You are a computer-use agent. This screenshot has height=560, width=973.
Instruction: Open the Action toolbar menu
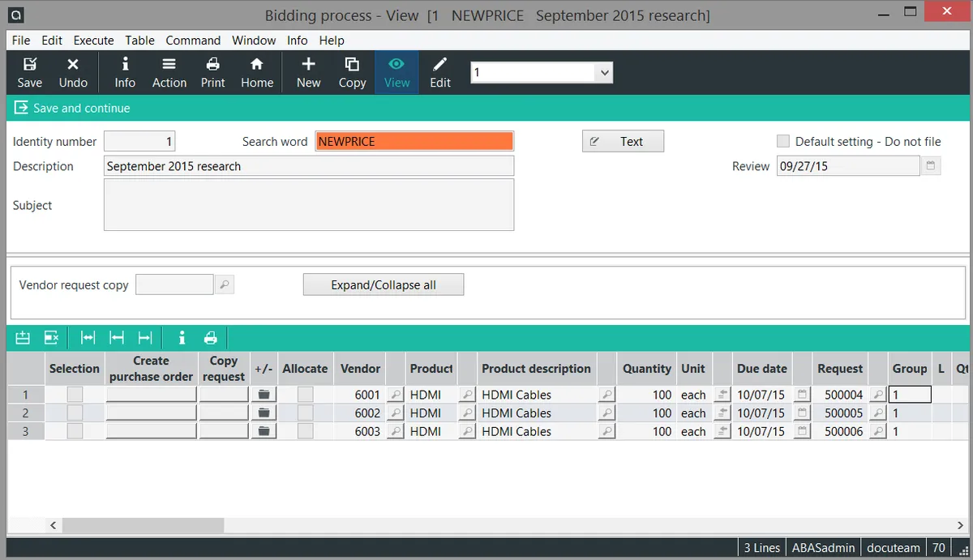point(169,72)
